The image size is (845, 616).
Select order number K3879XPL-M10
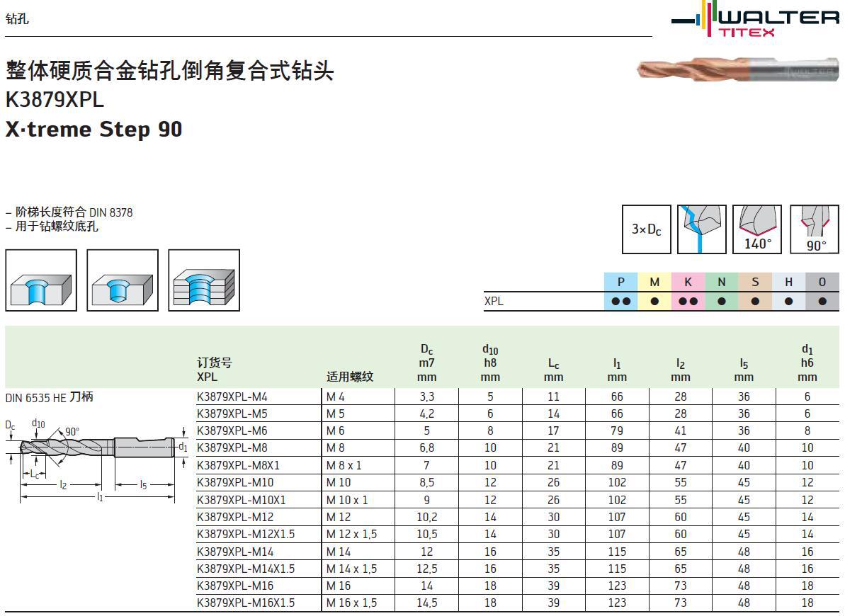(x=235, y=482)
